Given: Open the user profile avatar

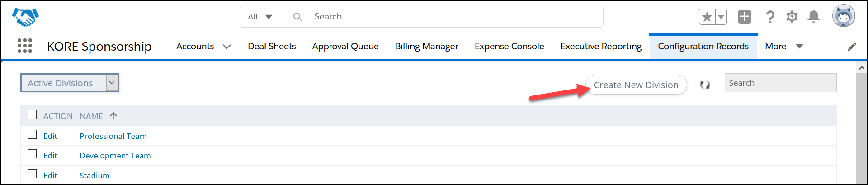Looking at the screenshot, I should tap(844, 16).
